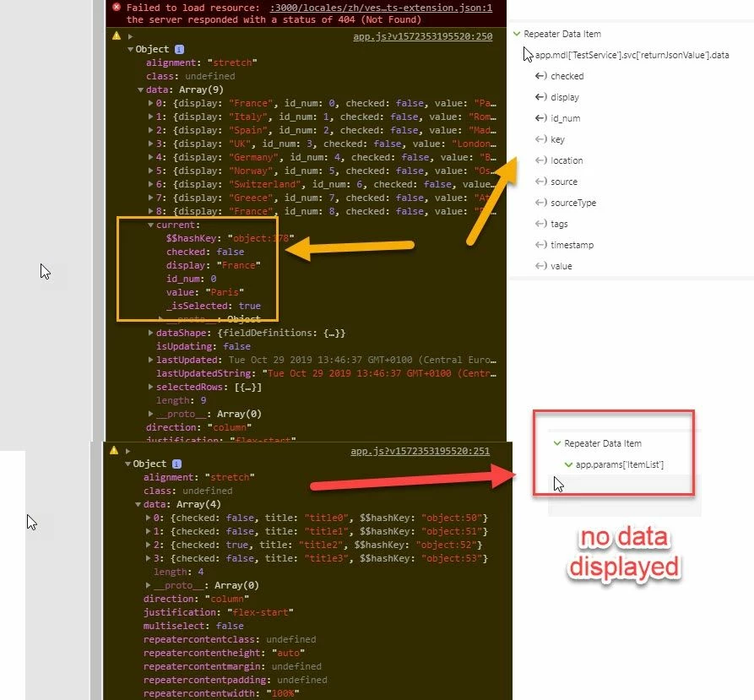
Task: Click the isUpdating: false property
Action: 203,346
